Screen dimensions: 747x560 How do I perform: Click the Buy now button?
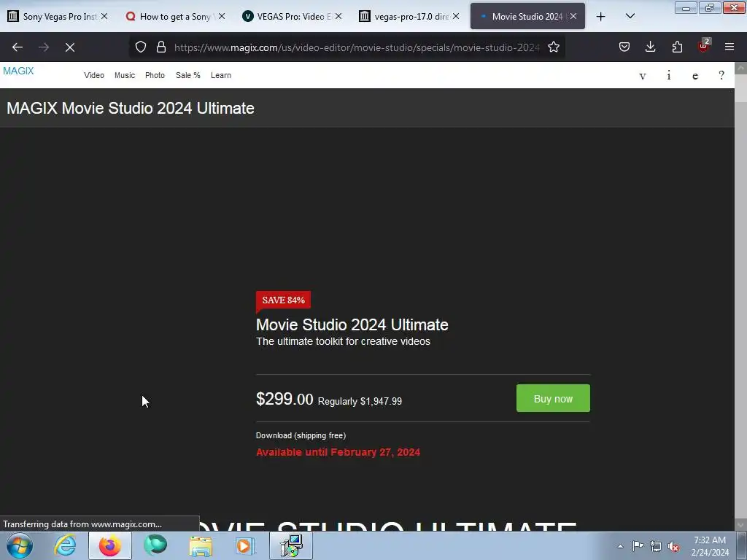pyautogui.click(x=553, y=399)
